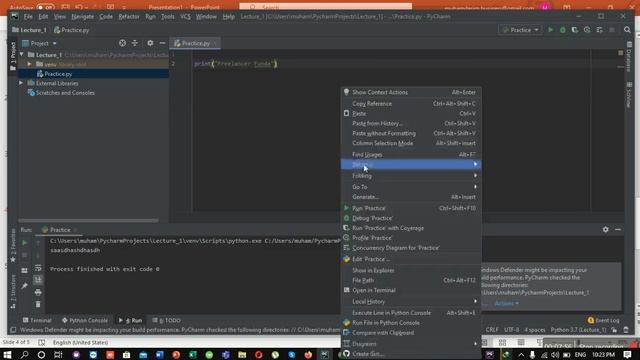This screenshot has height=360, width=640.
Task: Click Compare with Clipboard entry
Action: [x=411, y=333]
